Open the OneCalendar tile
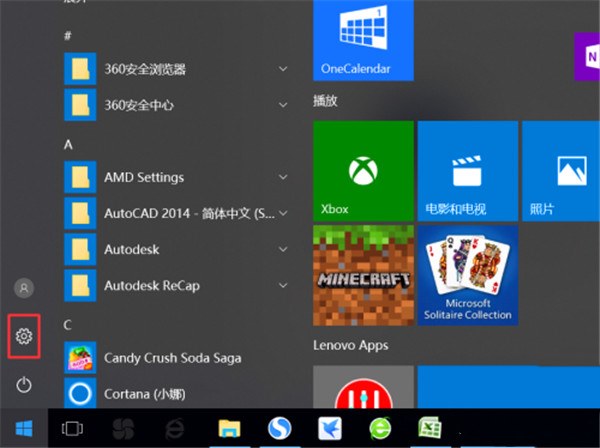This screenshot has height=448, width=600. coord(363,40)
